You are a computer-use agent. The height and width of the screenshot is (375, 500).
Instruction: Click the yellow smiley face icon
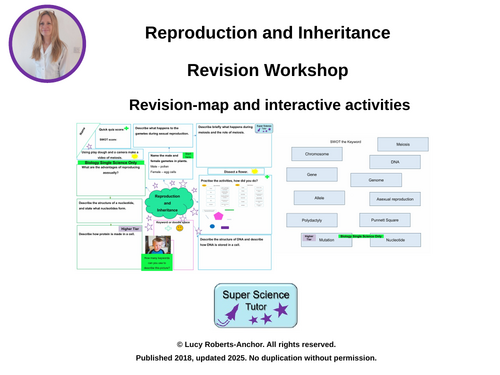(x=180, y=228)
